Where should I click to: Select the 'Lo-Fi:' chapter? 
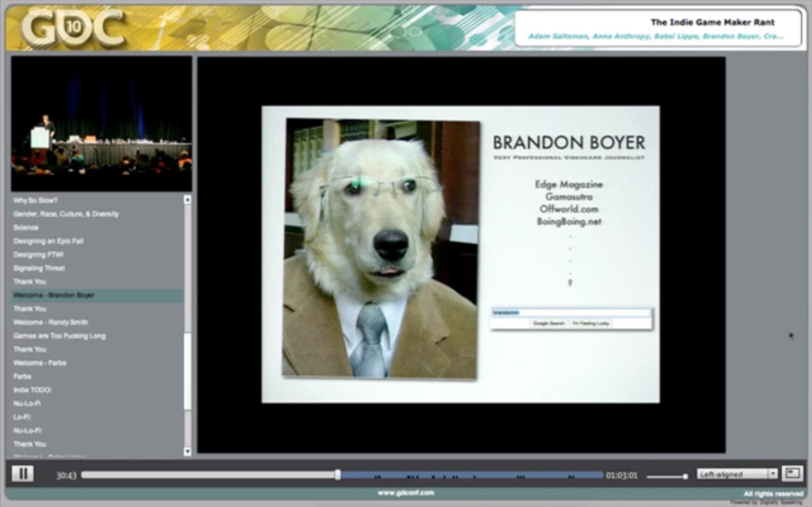tap(22, 417)
